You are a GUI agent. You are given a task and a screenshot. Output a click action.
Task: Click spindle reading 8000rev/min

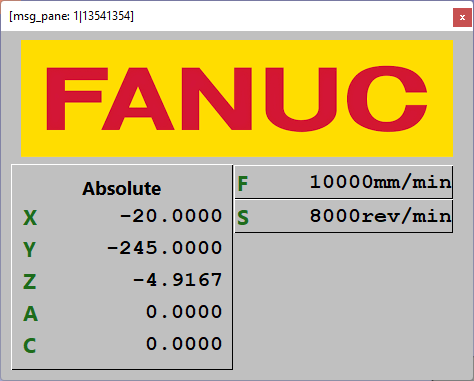pyautogui.click(x=381, y=216)
